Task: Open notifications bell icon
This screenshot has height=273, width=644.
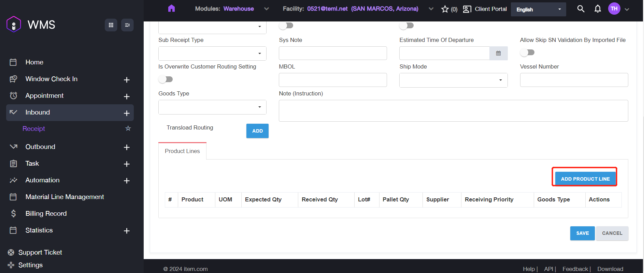Action: (x=598, y=9)
